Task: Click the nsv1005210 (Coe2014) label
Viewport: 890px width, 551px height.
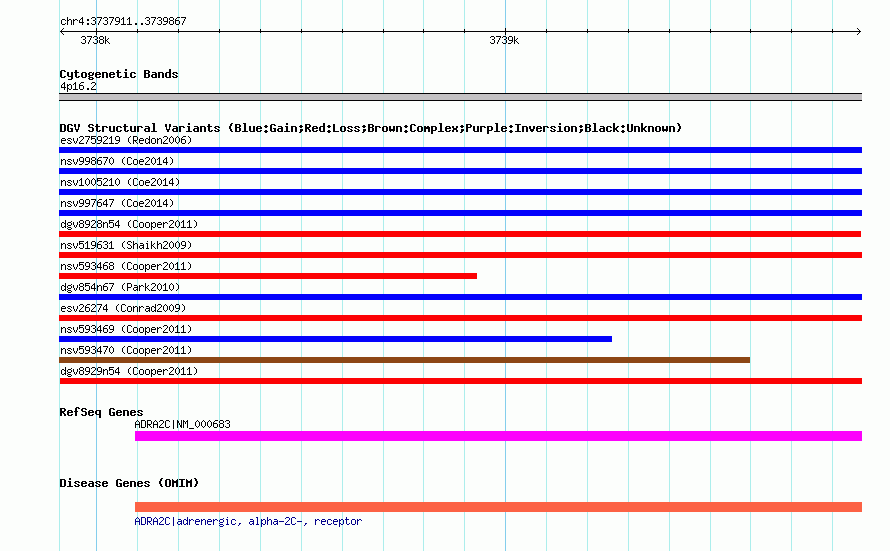Action: coord(120,182)
